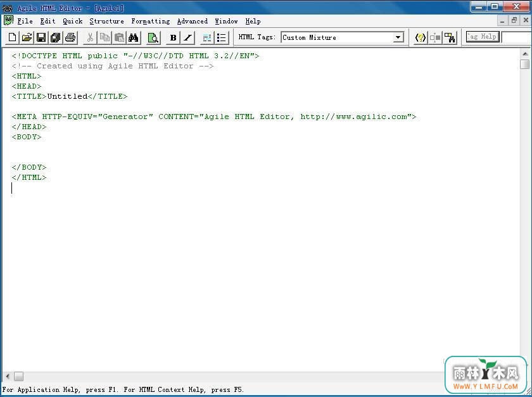Image resolution: width=532 pixels, height=397 pixels.
Task: Open the Structure menu
Action: (x=106, y=21)
